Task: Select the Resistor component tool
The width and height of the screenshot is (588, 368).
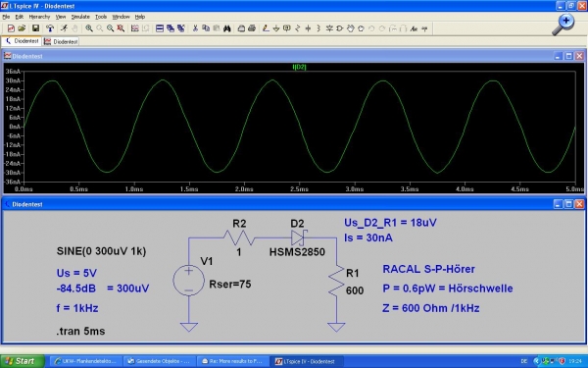Action: tap(297, 28)
